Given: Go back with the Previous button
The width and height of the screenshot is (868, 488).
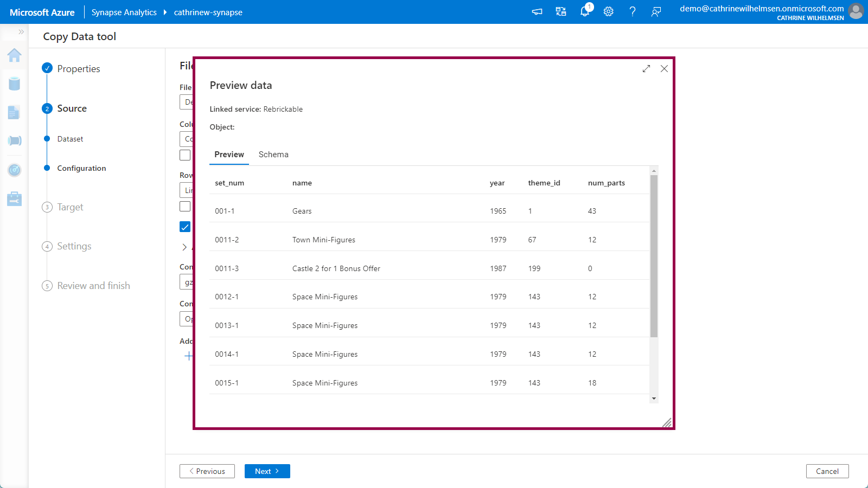Looking at the screenshot, I should (x=207, y=471).
